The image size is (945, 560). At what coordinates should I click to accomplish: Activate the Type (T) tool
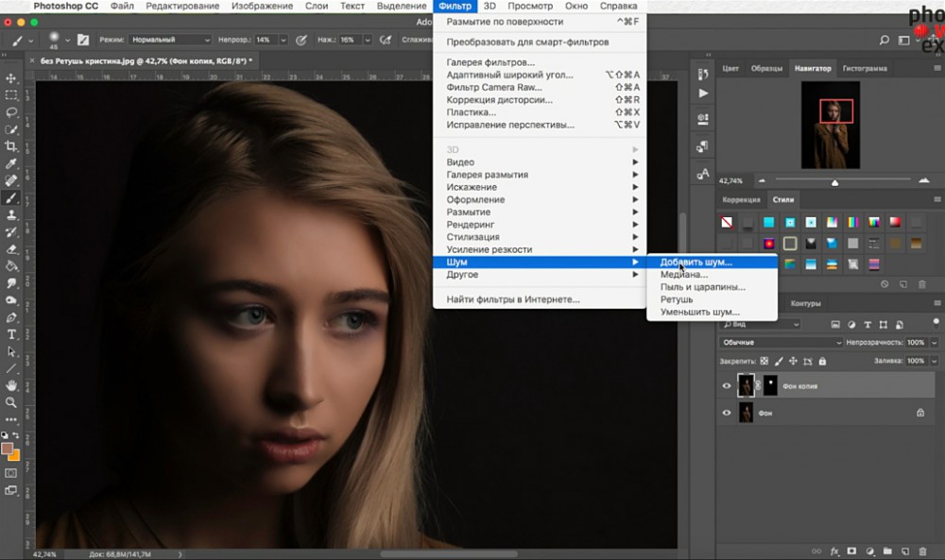pyautogui.click(x=11, y=334)
